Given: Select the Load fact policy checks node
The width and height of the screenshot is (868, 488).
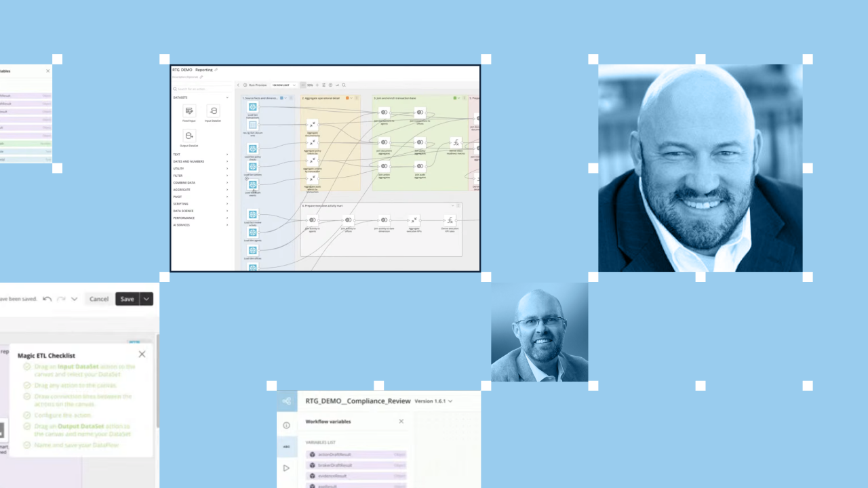Looking at the screenshot, I should (253, 149).
